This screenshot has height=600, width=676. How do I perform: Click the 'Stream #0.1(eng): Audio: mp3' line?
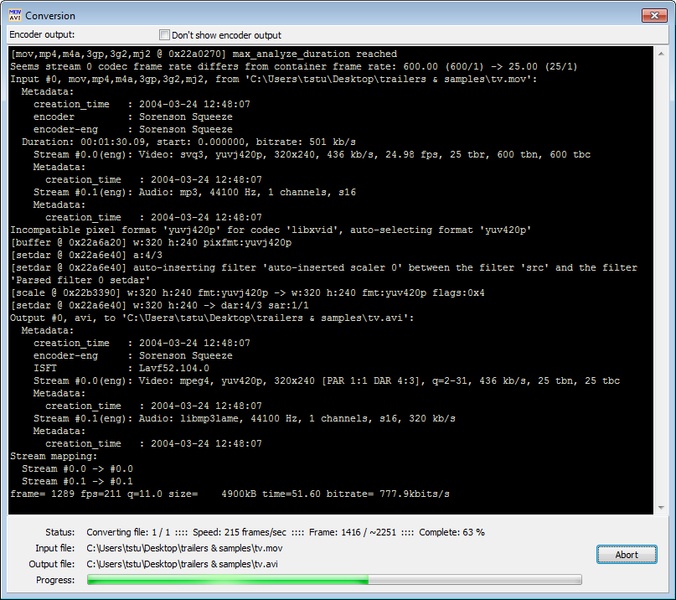[195, 192]
